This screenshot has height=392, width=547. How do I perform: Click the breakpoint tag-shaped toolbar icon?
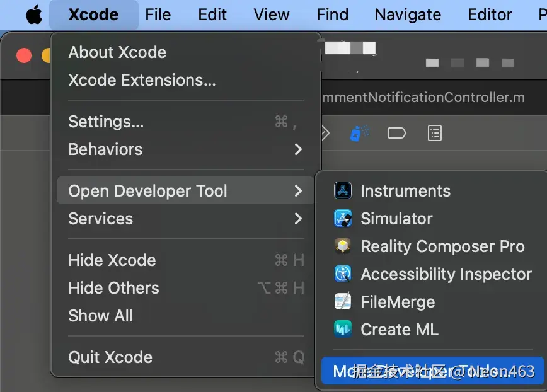pyautogui.click(x=396, y=133)
